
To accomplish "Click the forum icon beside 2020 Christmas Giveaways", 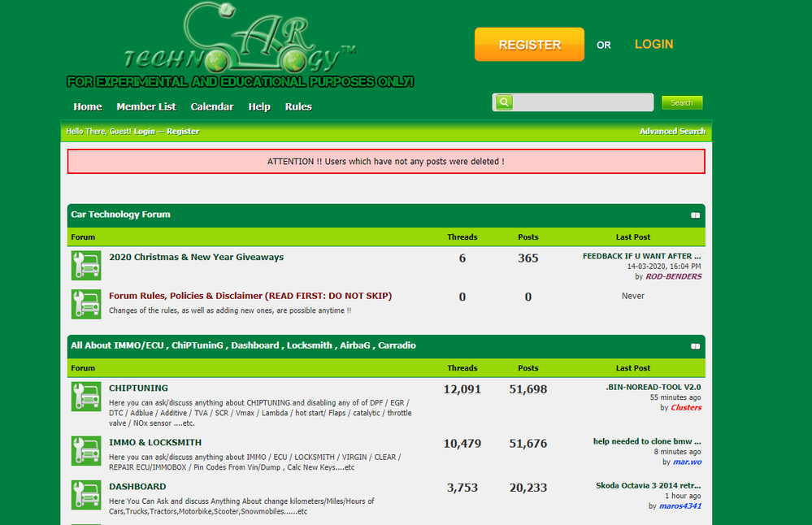I will click(x=85, y=265).
